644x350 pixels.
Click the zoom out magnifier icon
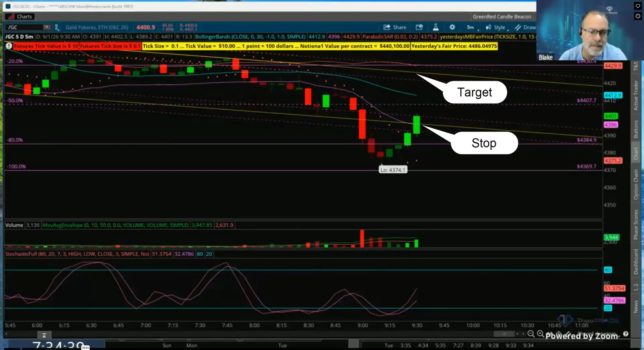pyautogui.click(x=531, y=334)
